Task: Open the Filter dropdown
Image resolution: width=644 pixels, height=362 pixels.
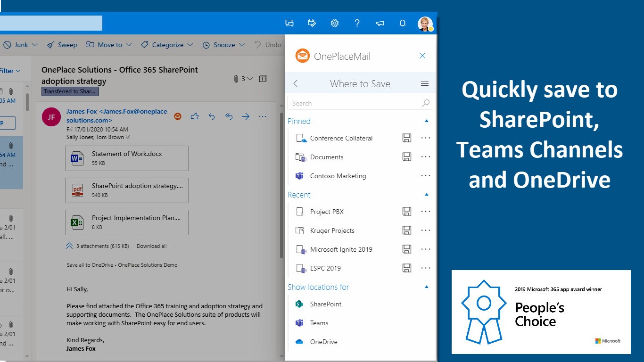Action: [10, 71]
